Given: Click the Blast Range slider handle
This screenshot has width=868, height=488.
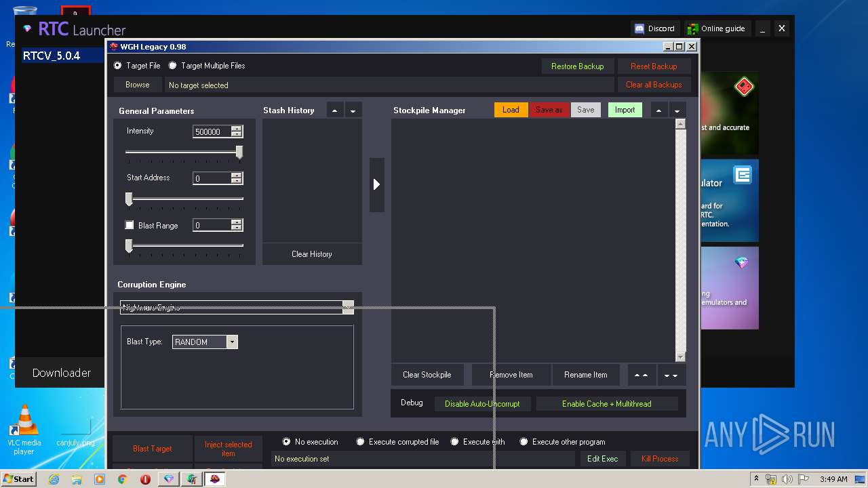Looking at the screenshot, I should click(129, 246).
